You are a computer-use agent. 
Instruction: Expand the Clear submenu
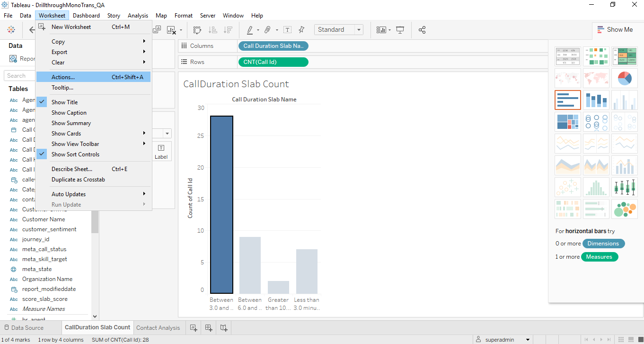[94, 63]
